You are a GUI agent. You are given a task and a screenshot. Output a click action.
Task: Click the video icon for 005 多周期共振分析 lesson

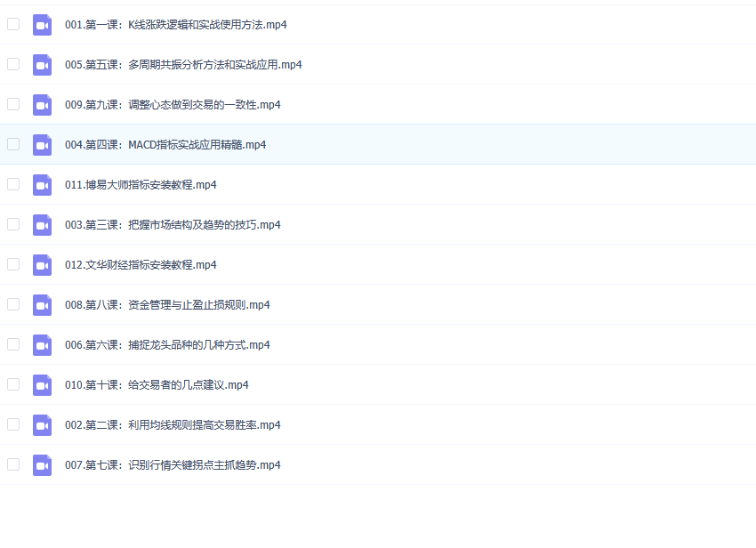click(x=42, y=65)
